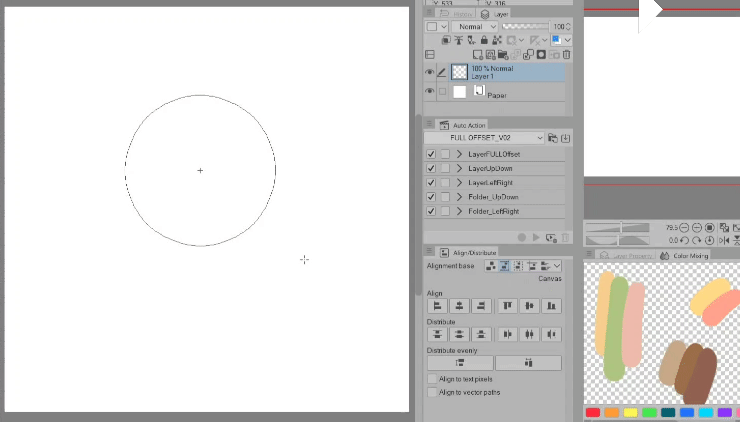Click the align top edges icon

(507, 306)
